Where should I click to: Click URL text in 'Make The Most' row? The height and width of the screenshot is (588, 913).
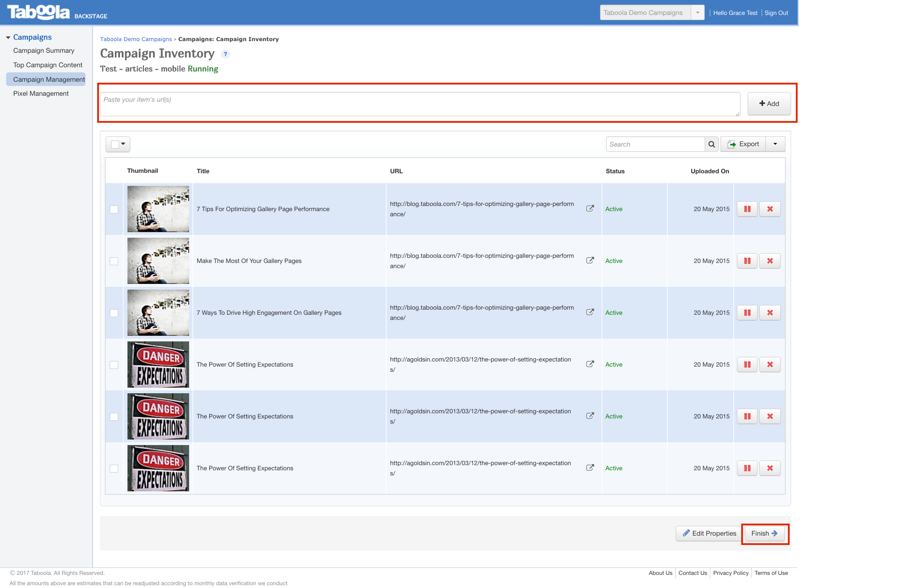click(x=482, y=261)
